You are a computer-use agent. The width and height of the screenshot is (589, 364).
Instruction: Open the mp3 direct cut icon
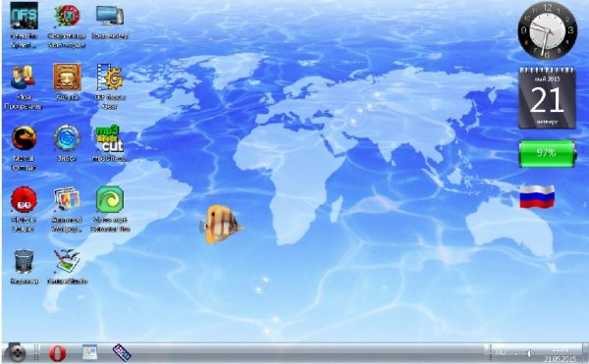[109, 138]
